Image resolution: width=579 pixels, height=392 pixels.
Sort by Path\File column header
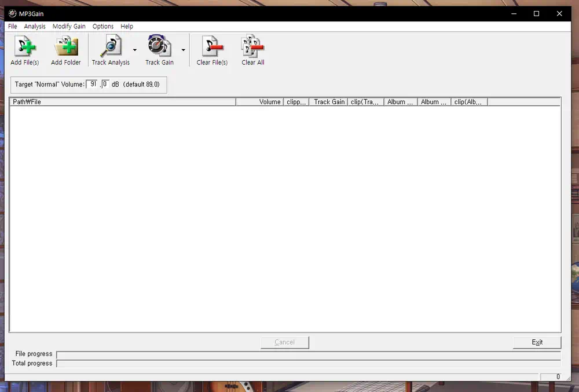pos(123,102)
